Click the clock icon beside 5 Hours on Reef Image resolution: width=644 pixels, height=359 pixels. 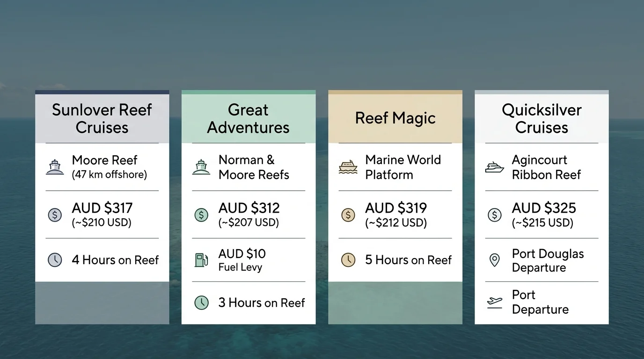pos(348,260)
